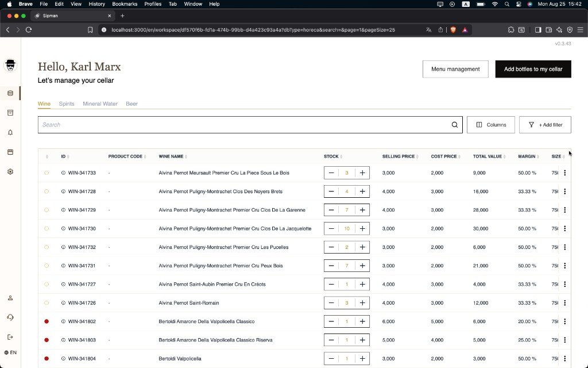
Task: Sort by Stock column
Action: click(x=333, y=156)
